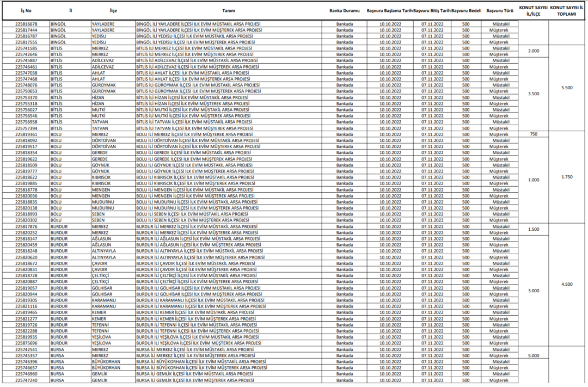
Task: Click the 4.500 Burdur province total cell
Action: click(567, 284)
